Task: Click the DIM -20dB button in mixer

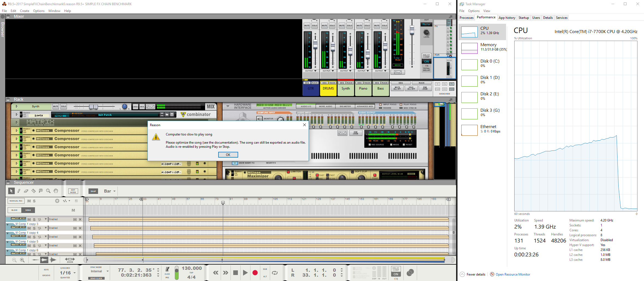Action: 425,88
